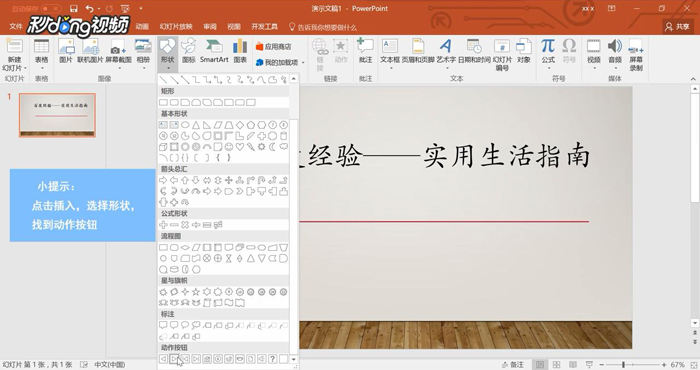
Task: Switch to the Slide Show (幻灯片放映) tab
Action: pyautogui.click(x=176, y=27)
